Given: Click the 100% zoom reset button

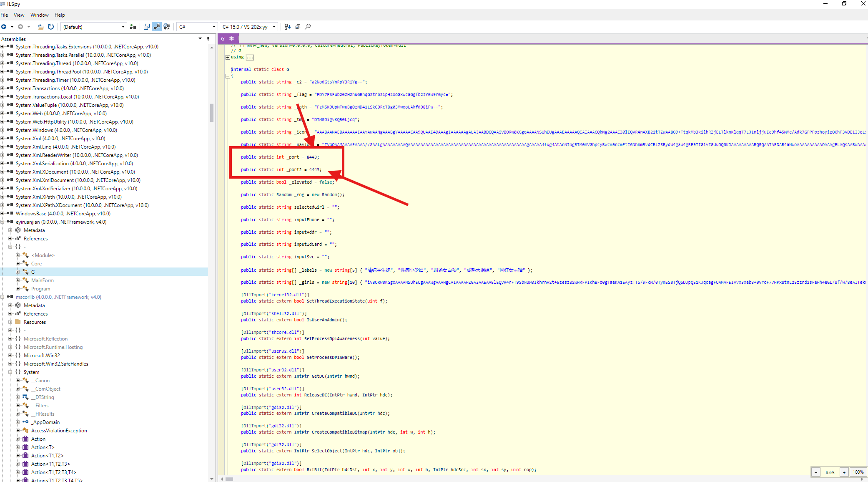Looking at the screenshot, I should point(858,472).
